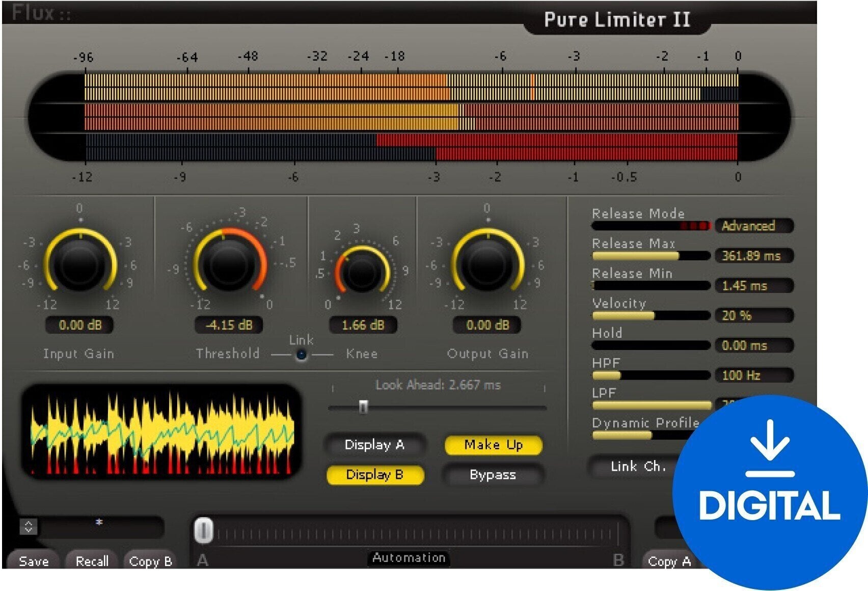Click the Knee knob

tap(362, 271)
